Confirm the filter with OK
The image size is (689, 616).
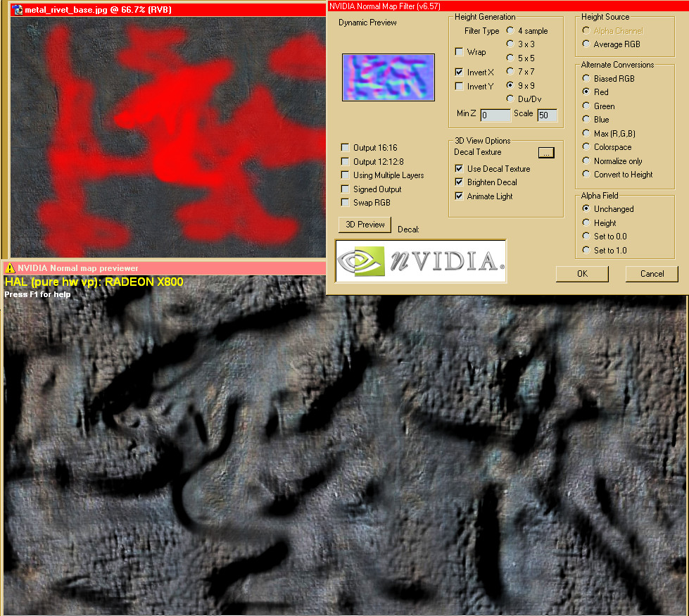click(x=582, y=274)
